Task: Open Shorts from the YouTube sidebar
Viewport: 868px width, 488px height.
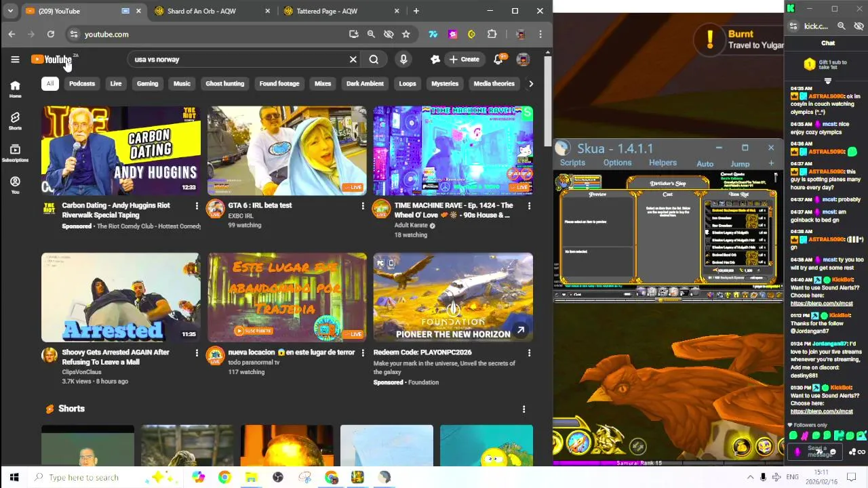Action: 15,121
